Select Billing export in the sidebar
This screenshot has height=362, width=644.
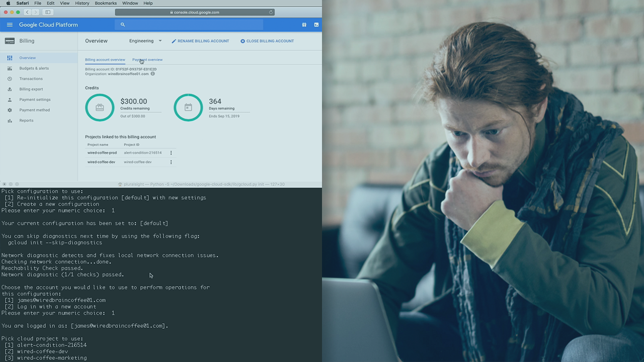(x=39, y=89)
